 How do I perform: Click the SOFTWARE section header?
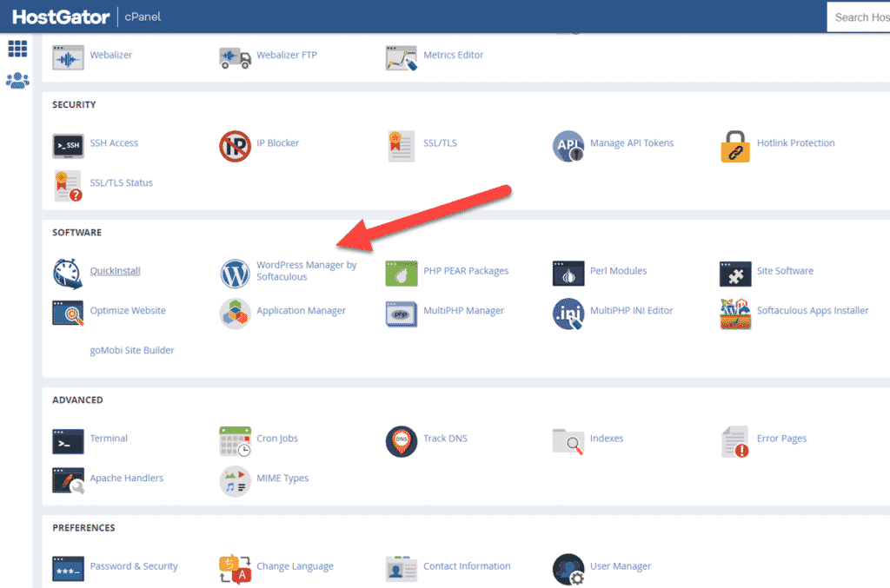click(76, 233)
